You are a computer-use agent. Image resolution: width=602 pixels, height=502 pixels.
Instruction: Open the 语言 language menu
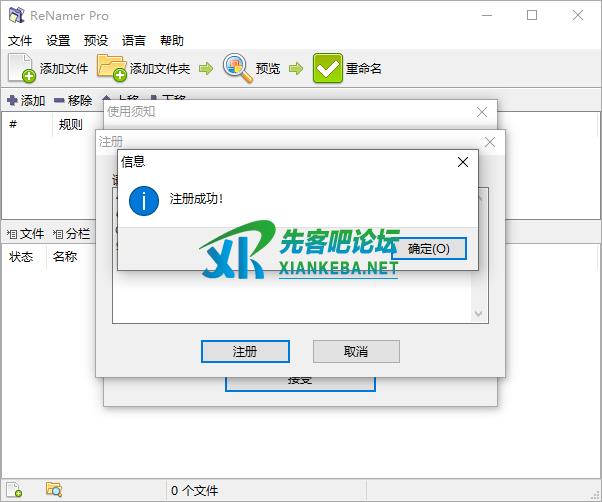[x=134, y=41]
